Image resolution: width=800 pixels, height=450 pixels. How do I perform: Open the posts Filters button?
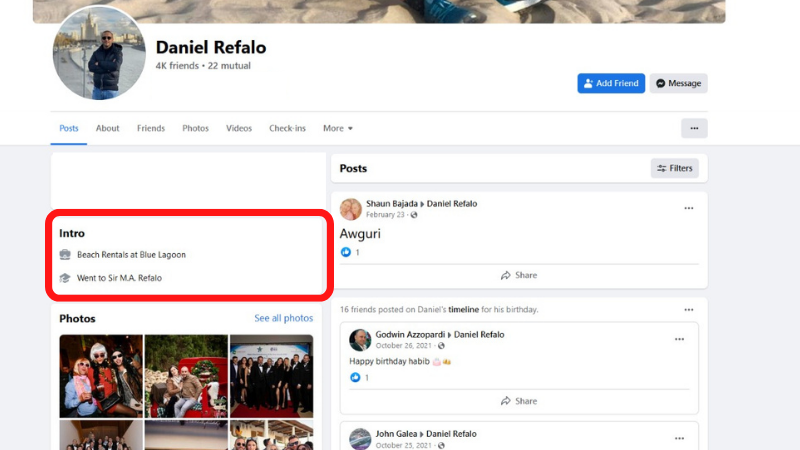[x=673, y=168]
